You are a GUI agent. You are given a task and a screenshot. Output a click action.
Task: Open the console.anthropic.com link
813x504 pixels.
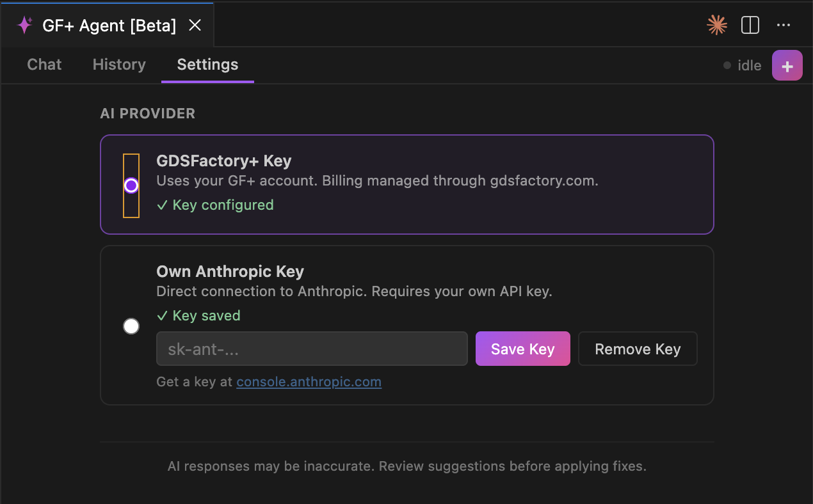click(x=309, y=382)
